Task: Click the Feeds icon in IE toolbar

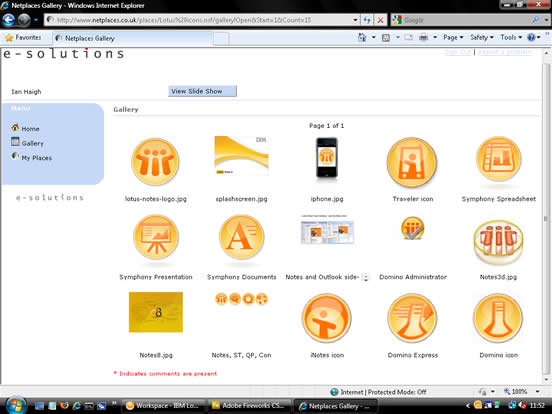Action: 386,37
